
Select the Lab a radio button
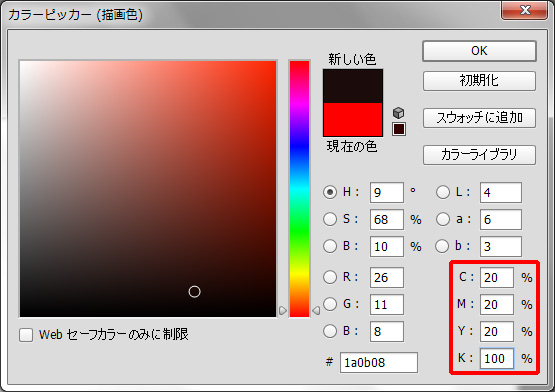pyautogui.click(x=443, y=219)
